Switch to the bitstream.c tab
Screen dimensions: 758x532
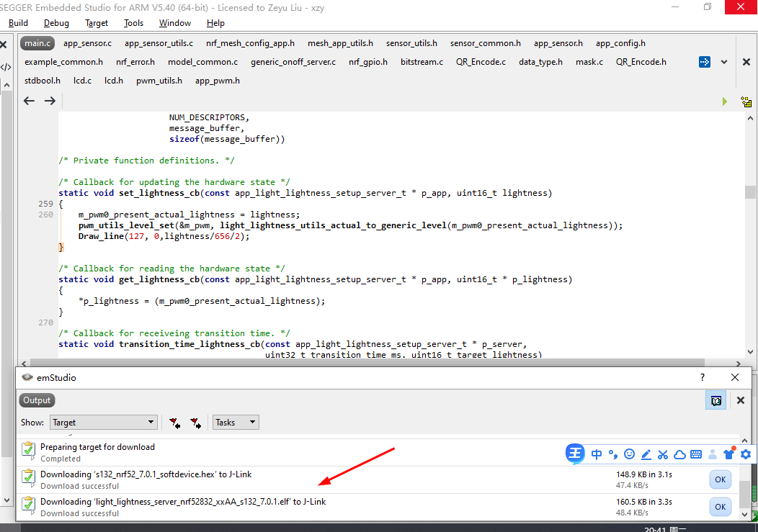pyautogui.click(x=422, y=63)
